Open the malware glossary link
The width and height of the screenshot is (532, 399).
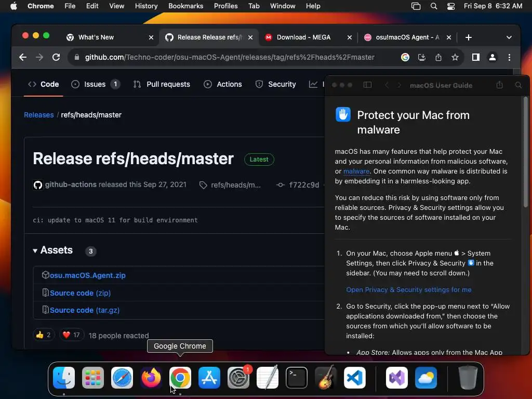pos(356,171)
